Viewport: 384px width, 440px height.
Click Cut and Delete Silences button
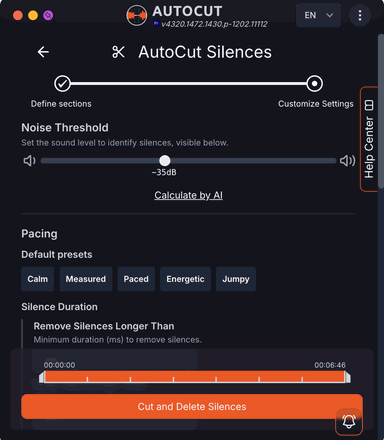(192, 407)
